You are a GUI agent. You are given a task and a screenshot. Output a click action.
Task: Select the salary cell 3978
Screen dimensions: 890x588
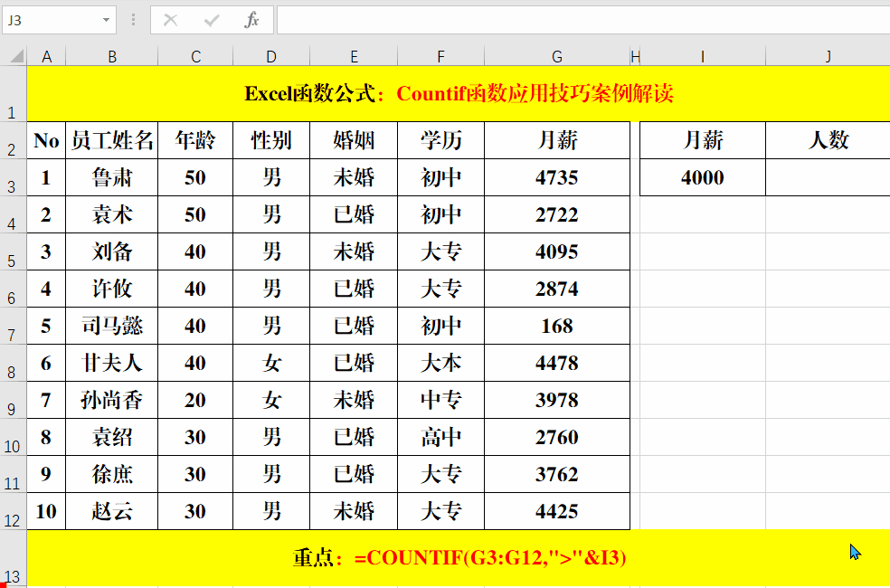pyautogui.click(x=557, y=400)
